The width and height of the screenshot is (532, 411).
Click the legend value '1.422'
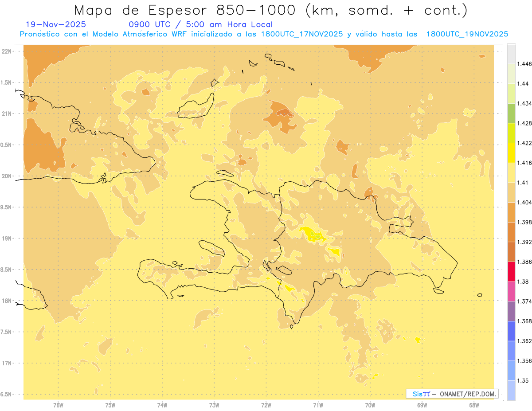[525, 143]
